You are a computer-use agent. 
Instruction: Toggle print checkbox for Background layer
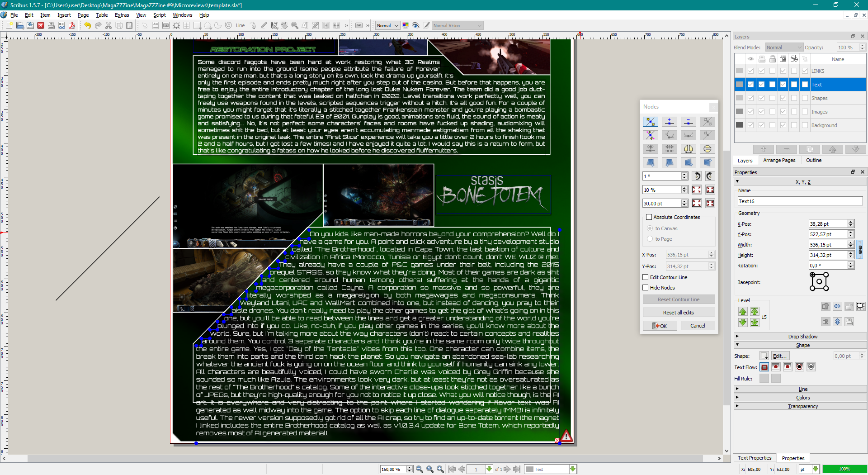[x=762, y=125]
